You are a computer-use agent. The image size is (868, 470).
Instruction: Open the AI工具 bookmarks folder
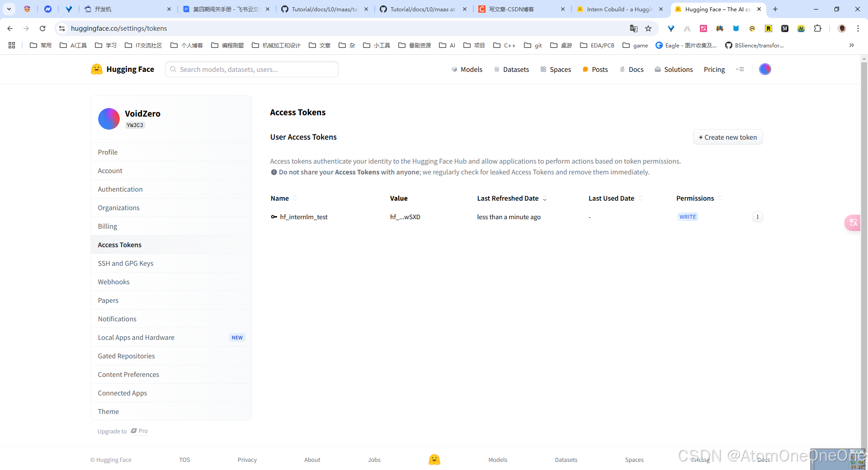(73, 45)
